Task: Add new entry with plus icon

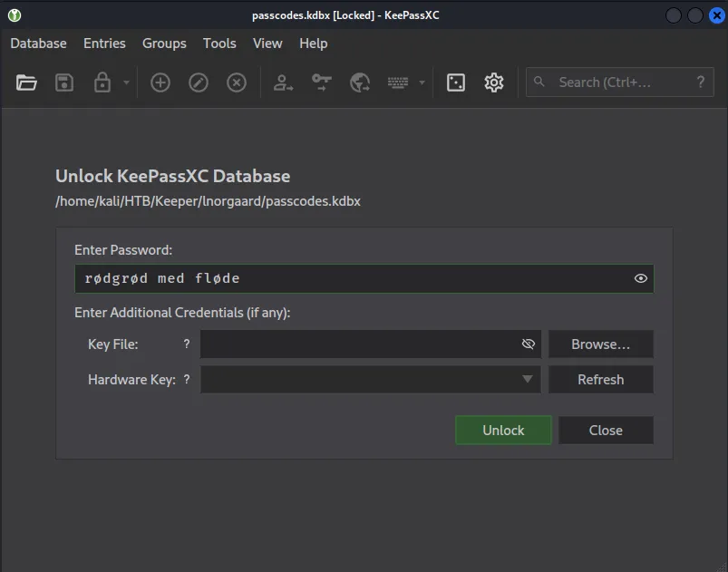Action: coord(160,82)
